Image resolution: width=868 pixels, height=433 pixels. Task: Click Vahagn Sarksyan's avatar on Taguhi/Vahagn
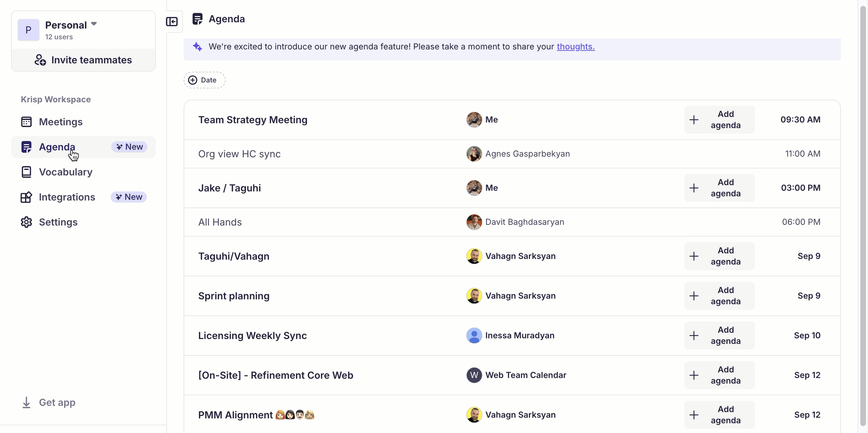(x=474, y=256)
